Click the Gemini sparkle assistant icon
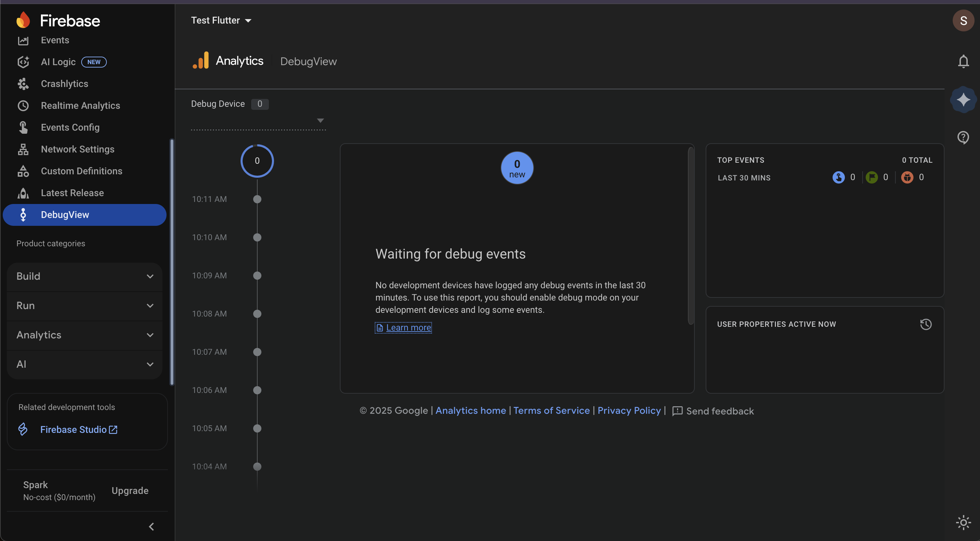This screenshot has width=980, height=541. 963,100
